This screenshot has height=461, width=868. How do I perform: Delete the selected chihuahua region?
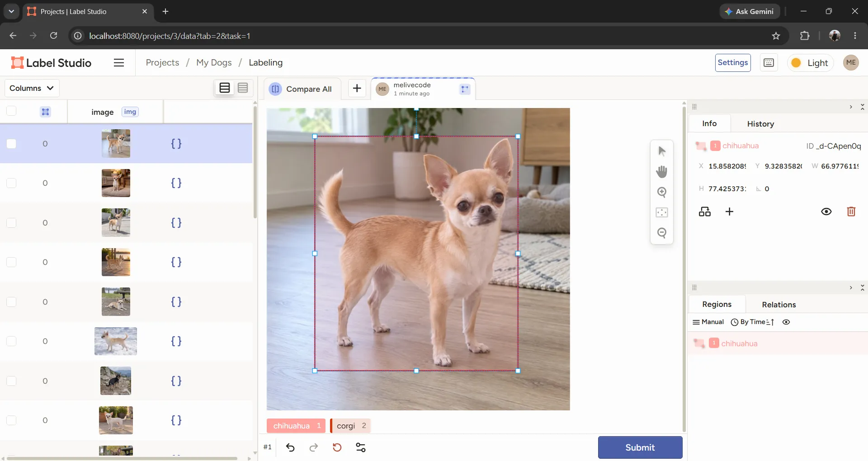851,212
